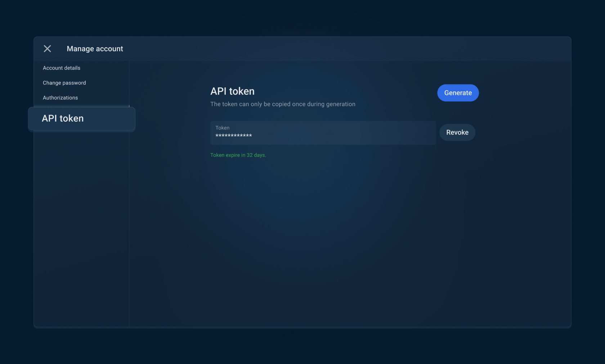Open the Authorizations section
The width and height of the screenshot is (605, 364).
click(x=60, y=98)
